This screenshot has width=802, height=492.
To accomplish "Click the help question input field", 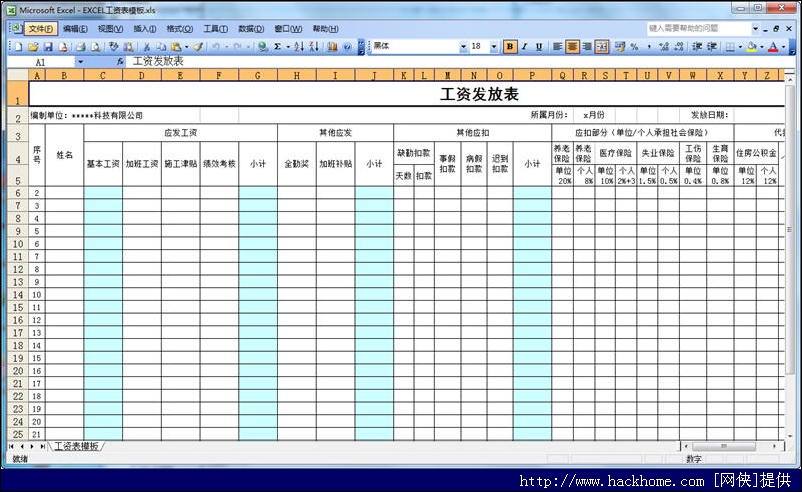I will click(699, 29).
